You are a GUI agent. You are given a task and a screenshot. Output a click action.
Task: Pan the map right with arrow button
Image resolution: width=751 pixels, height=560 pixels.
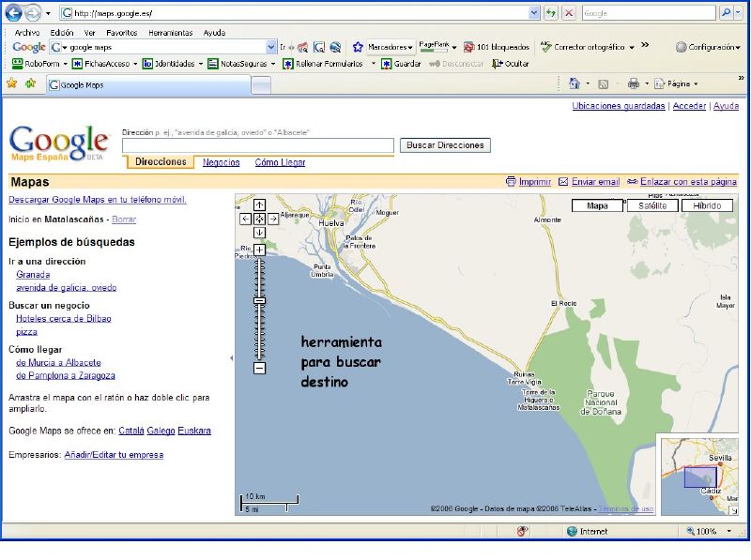(273, 219)
